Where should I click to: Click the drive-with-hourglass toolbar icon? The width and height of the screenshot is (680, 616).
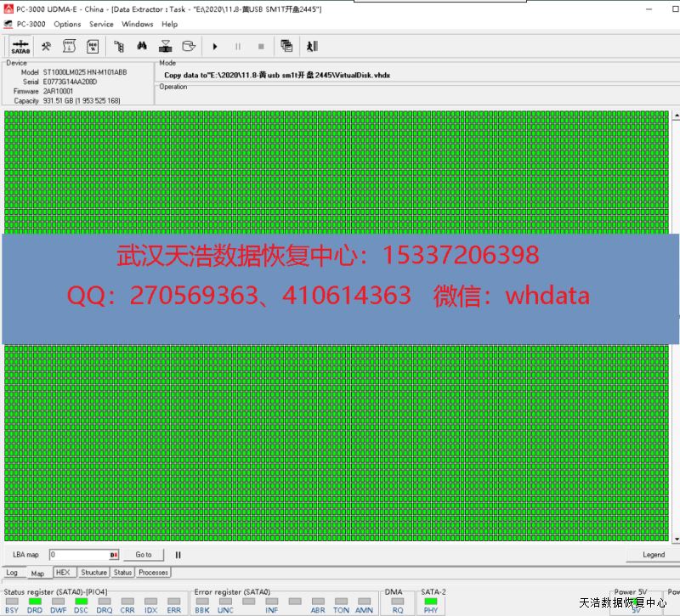click(x=166, y=47)
